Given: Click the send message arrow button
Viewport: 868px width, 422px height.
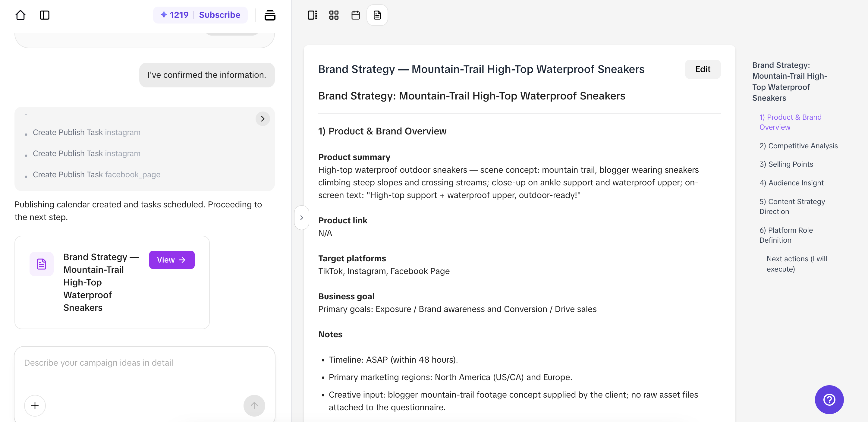Looking at the screenshot, I should tap(254, 405).
